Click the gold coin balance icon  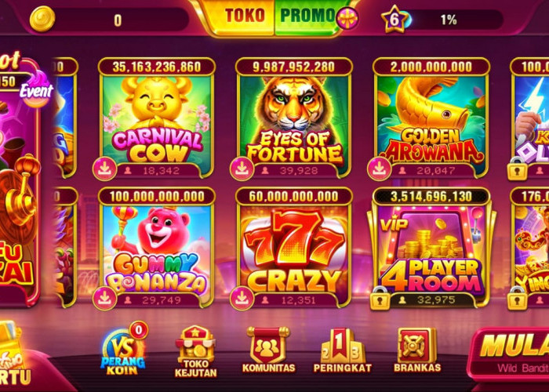point(42,19)
